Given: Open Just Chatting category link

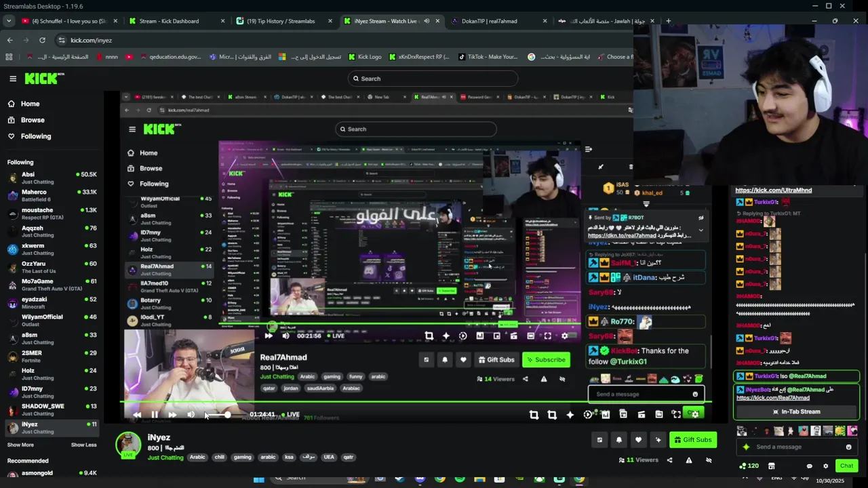Looking at the screenshot, I should coord(165,457).
